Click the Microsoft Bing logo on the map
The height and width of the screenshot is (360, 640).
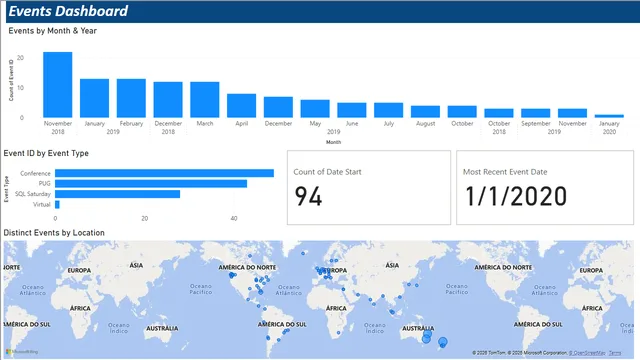point(22,351)
